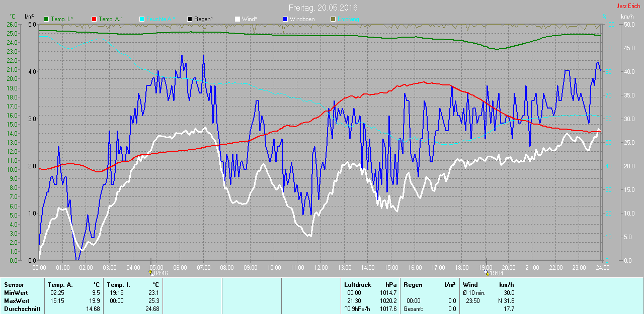Click the Wind header in statistics table

point(470,285)
